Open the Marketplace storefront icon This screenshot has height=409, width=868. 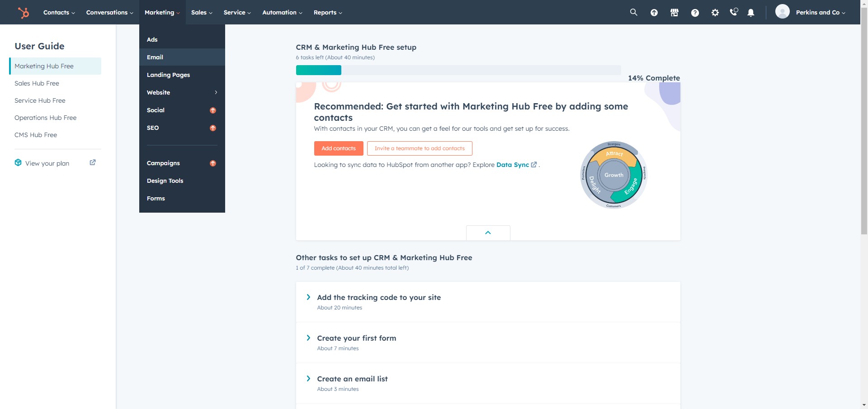[x=674, y=13]
